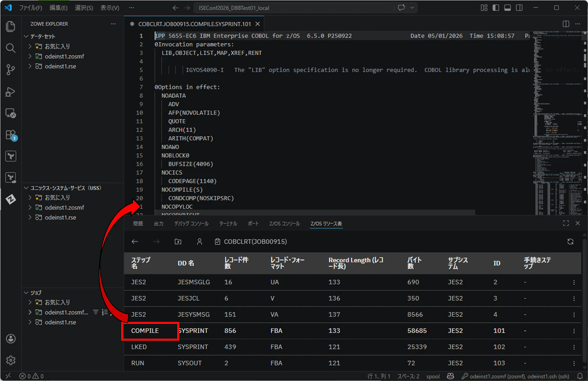Open the Accounts menu icon
This screenshot has height=381, width=588.
click(x=10, y=339)
